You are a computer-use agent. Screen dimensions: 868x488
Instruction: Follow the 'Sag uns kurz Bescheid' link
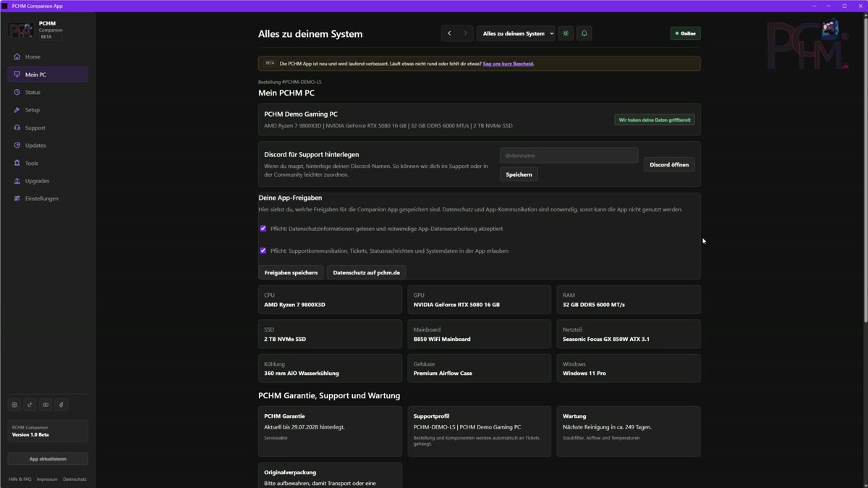tap(508, 64)
